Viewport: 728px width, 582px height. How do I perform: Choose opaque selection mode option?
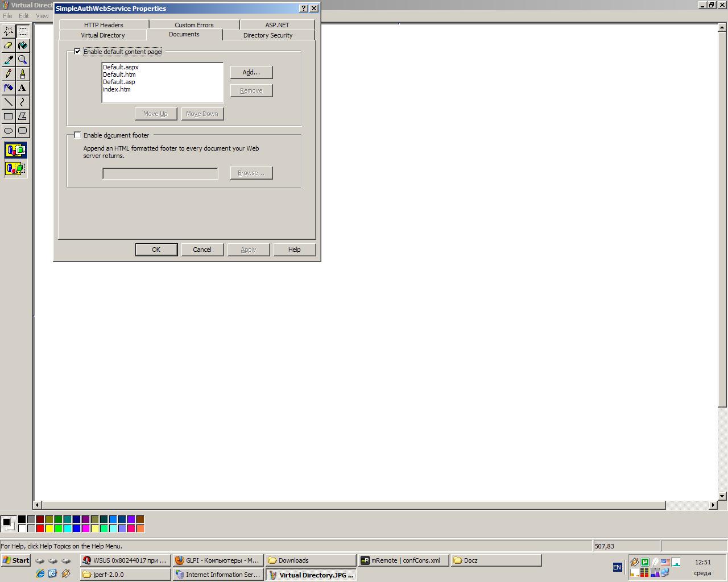15,151
